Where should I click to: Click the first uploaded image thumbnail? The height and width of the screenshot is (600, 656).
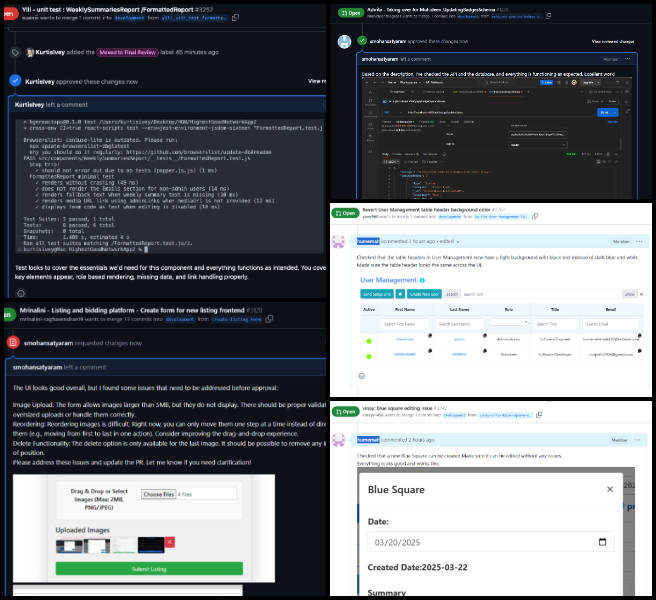tap(69, 546)
